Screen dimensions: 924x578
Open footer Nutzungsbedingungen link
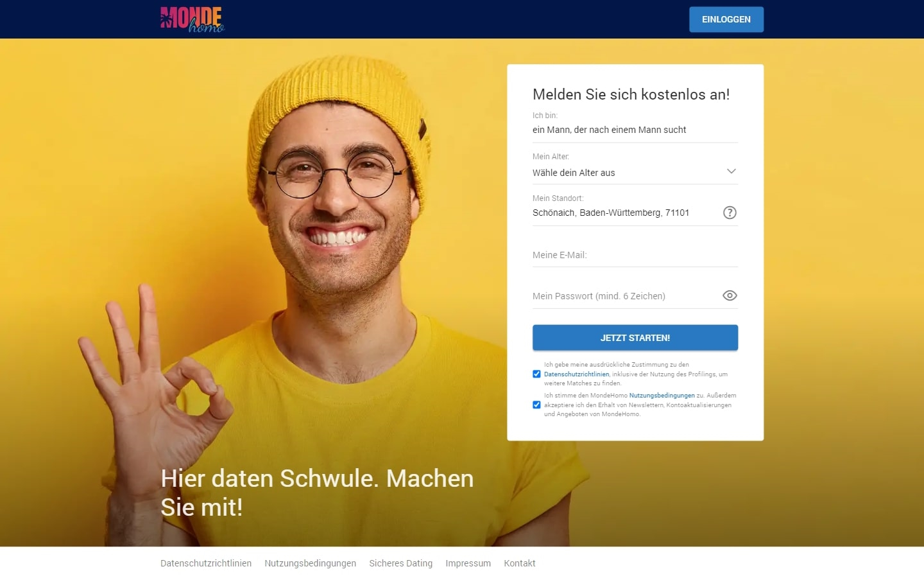(x=310, y=563)
